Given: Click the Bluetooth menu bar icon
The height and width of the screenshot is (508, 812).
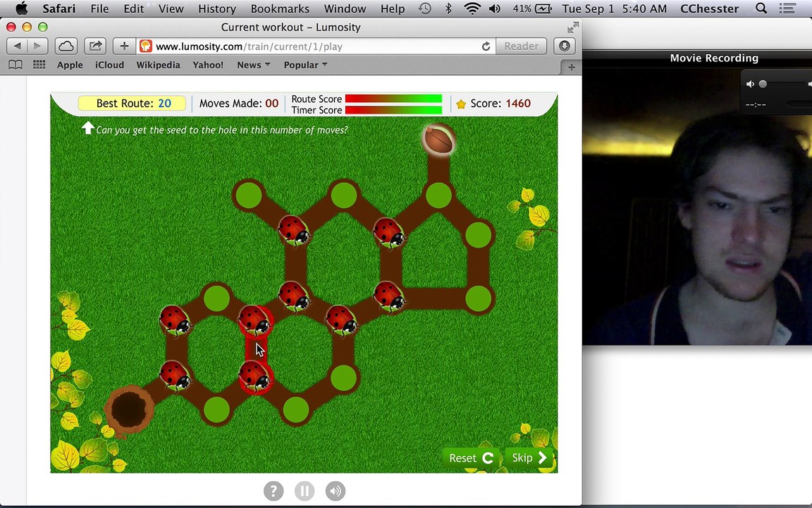Looking at the screenshot, I should [448, 8].
